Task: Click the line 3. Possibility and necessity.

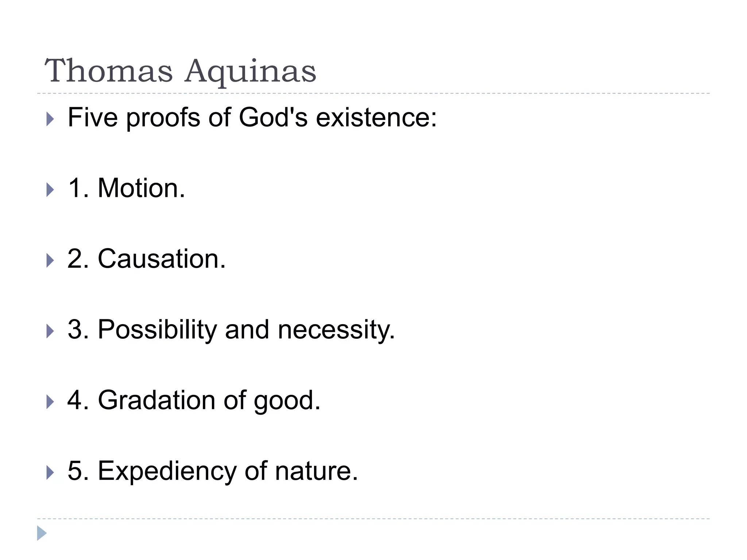Action: tap(231, 330)
